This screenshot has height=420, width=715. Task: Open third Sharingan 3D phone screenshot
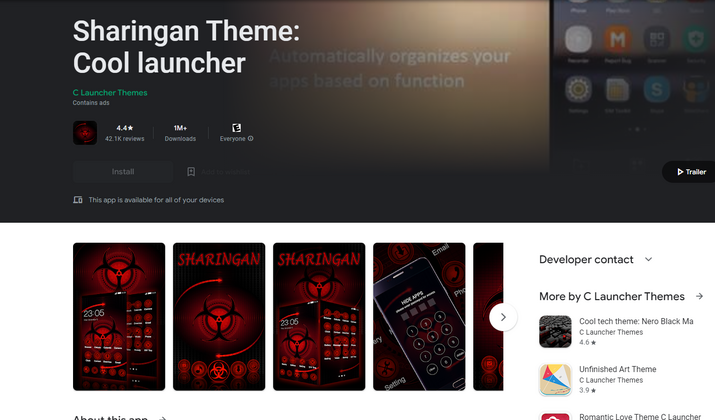[x=319, y=316]
